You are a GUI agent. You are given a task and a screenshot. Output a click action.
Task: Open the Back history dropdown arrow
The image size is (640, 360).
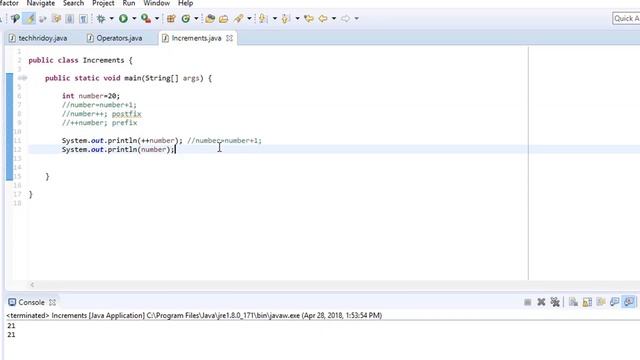pyautogui.click(x=334, y=18)
